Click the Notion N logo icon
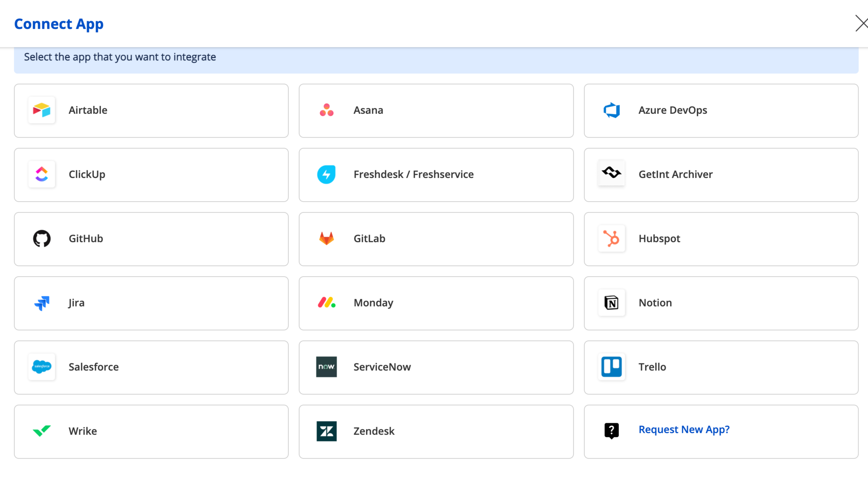Viewport: 868px width, 494px height. pyautogui.click(x=611, y=302)
